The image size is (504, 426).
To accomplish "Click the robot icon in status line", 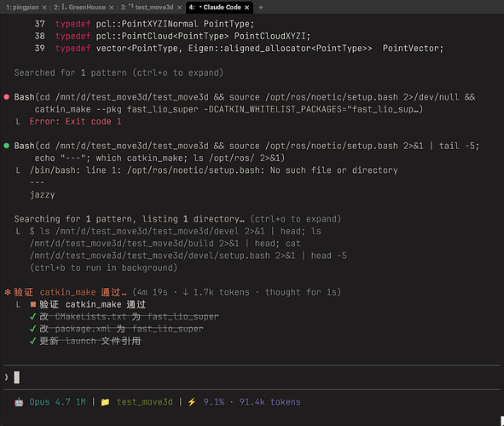I will [x=19, y=402].
